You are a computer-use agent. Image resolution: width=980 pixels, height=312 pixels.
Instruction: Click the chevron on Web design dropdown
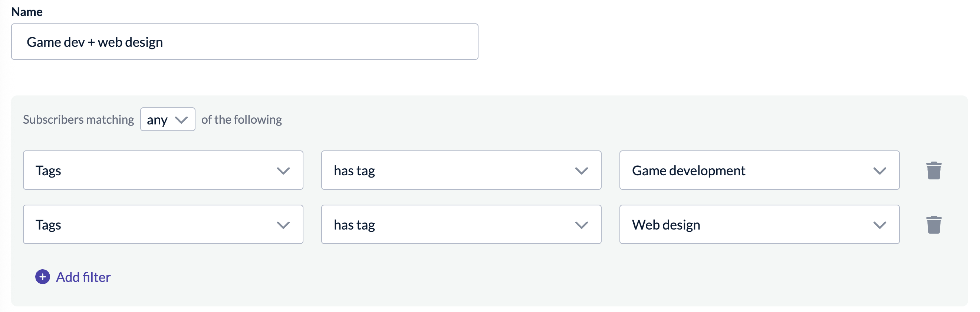(879, 225)
